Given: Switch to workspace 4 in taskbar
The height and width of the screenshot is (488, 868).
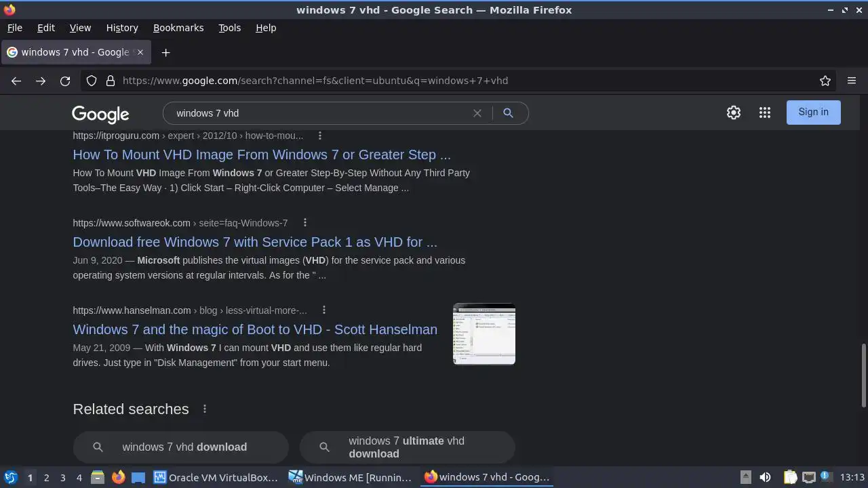Looking at the screenshot, I should [79, 478].
